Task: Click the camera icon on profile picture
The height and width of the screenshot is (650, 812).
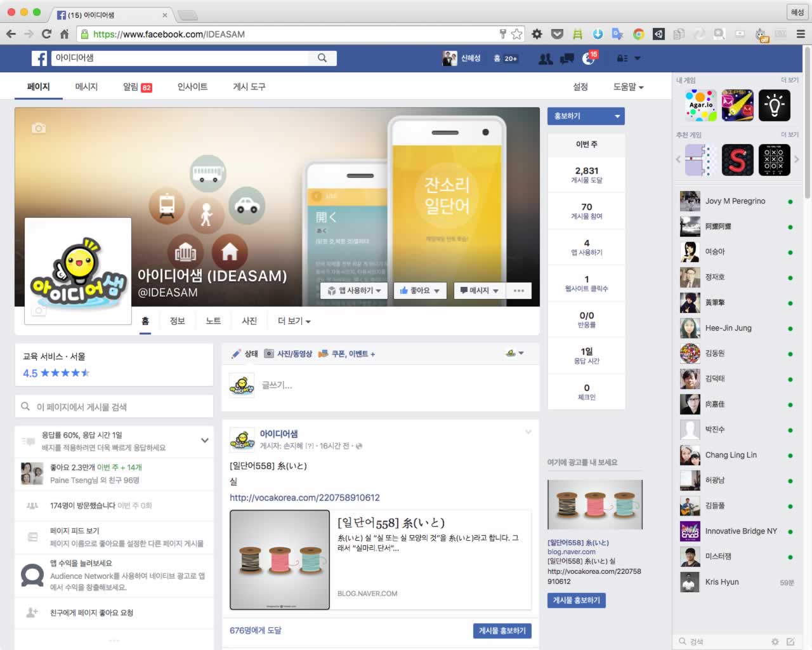Action: pyautogui.click(x=39, y=310)
